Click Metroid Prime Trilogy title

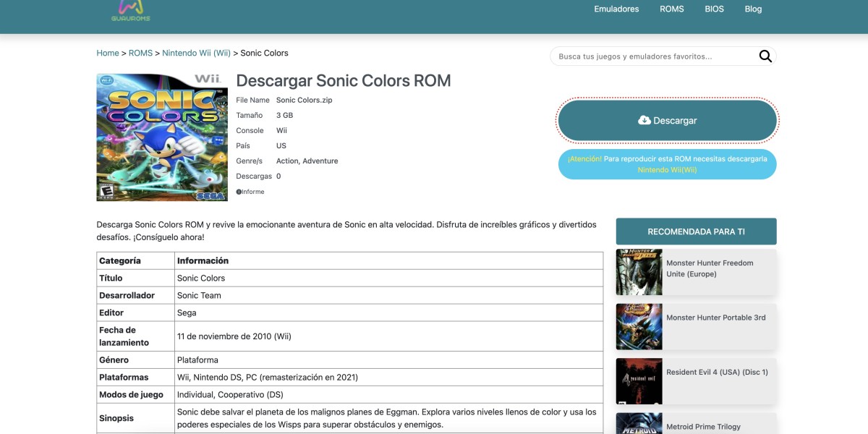(703, 427)
